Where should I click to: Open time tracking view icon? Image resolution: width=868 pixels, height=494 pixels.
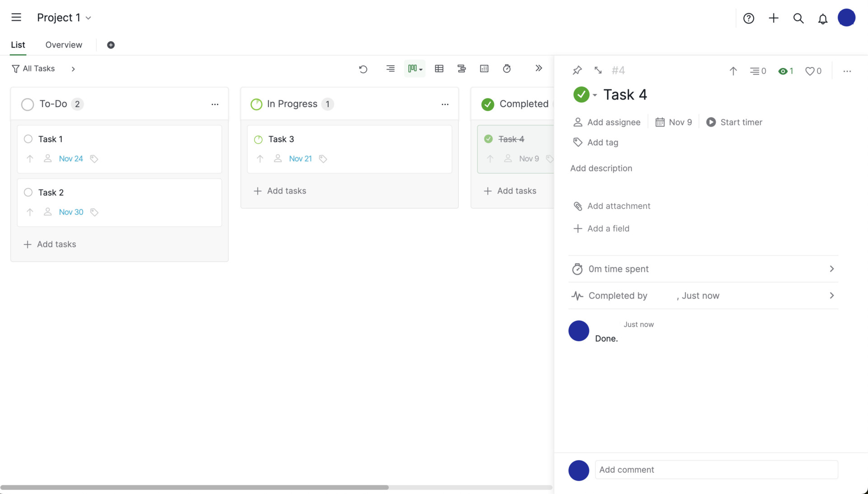[x=507, y=69]
